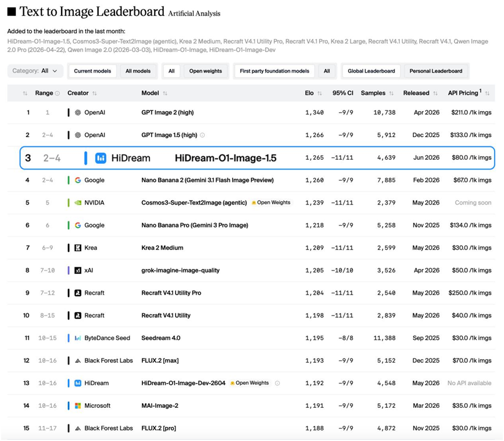This screenshot has height=441, width=504.
Task: Click the Range info icon
Action: 58,94
